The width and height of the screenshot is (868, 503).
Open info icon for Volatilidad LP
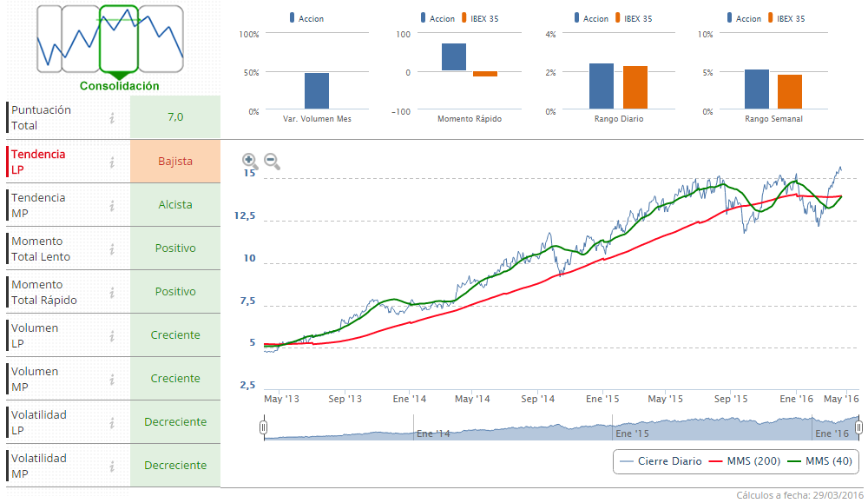(x=112, y=422)
